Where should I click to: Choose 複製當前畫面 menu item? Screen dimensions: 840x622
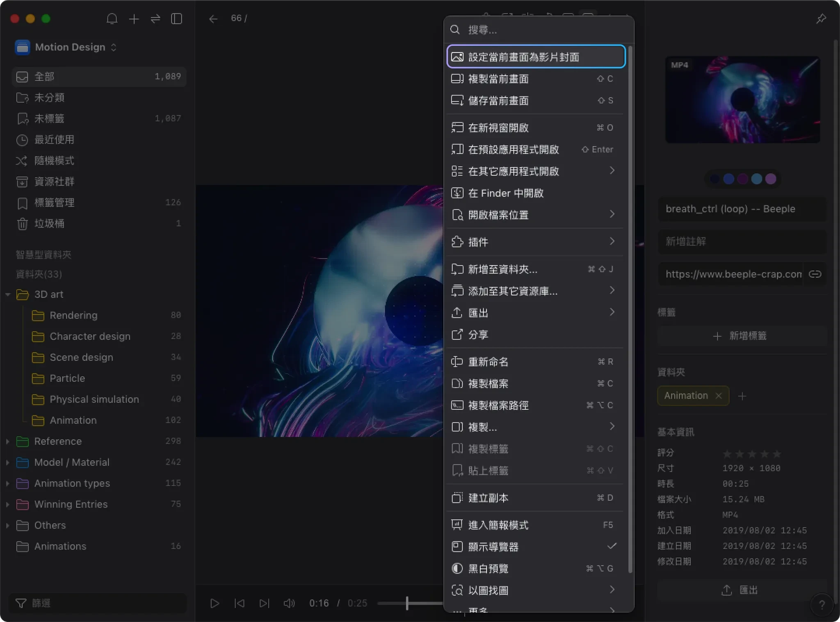535,79
